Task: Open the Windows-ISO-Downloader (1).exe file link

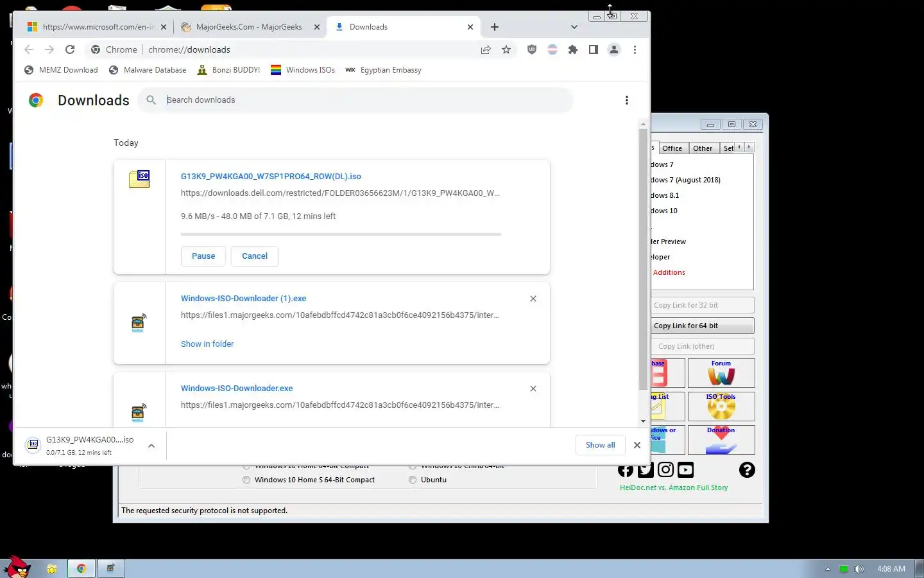Action: 243,299
